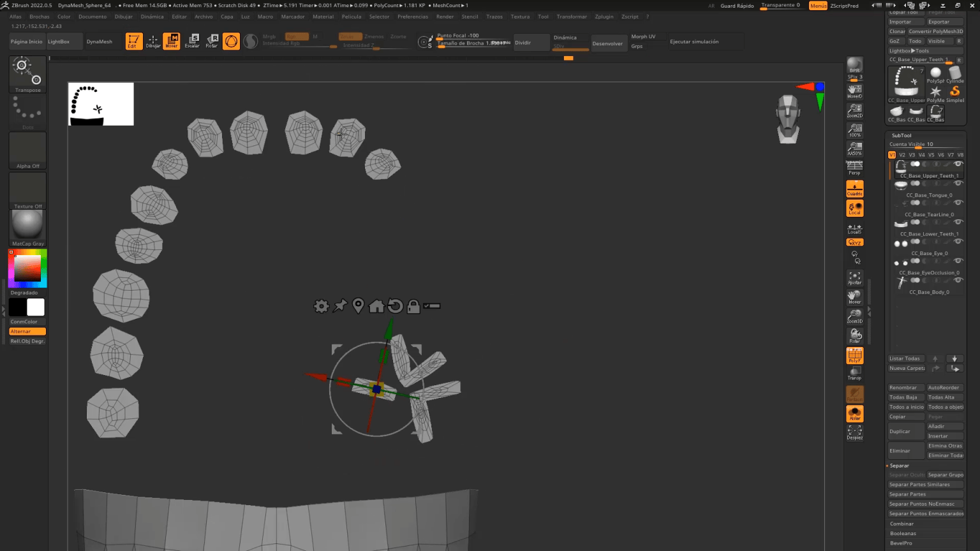The image size is (980, 551).
Task: Toggle Local symmetry button
Action: click(x=854, y=209)
